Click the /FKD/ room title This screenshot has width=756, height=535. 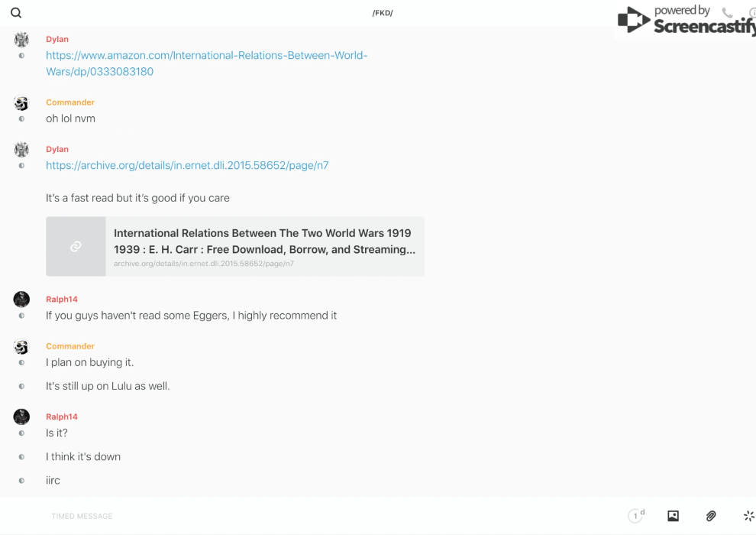click(383, 13)
